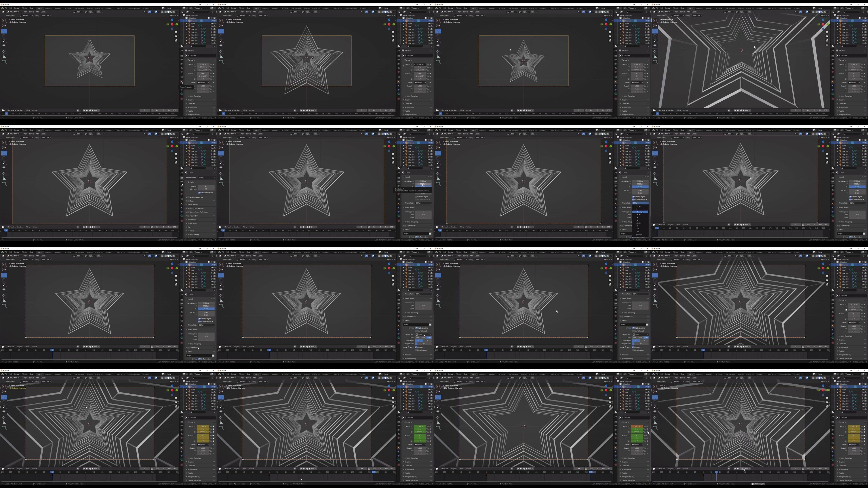Select Transform tool in the Eevee render settings window
Viewport: 868px width, 488px height.
click(x=4, y=168)
